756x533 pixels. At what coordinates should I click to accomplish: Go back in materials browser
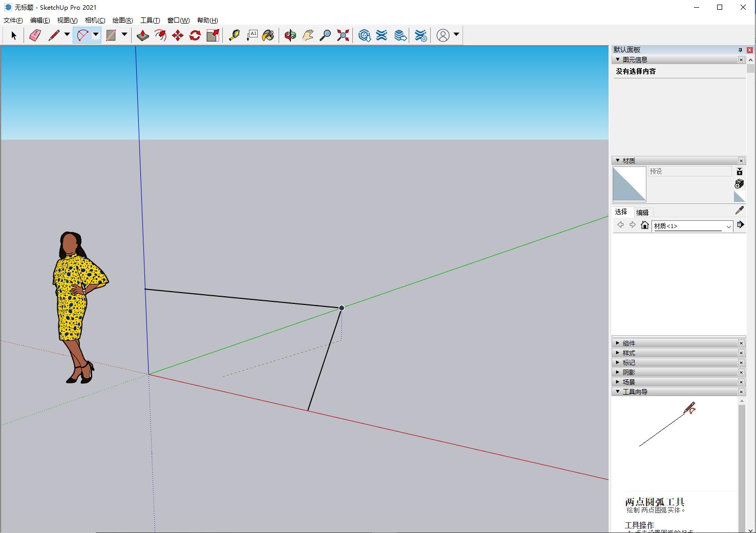pyautogui.click(x=620, y=225)
